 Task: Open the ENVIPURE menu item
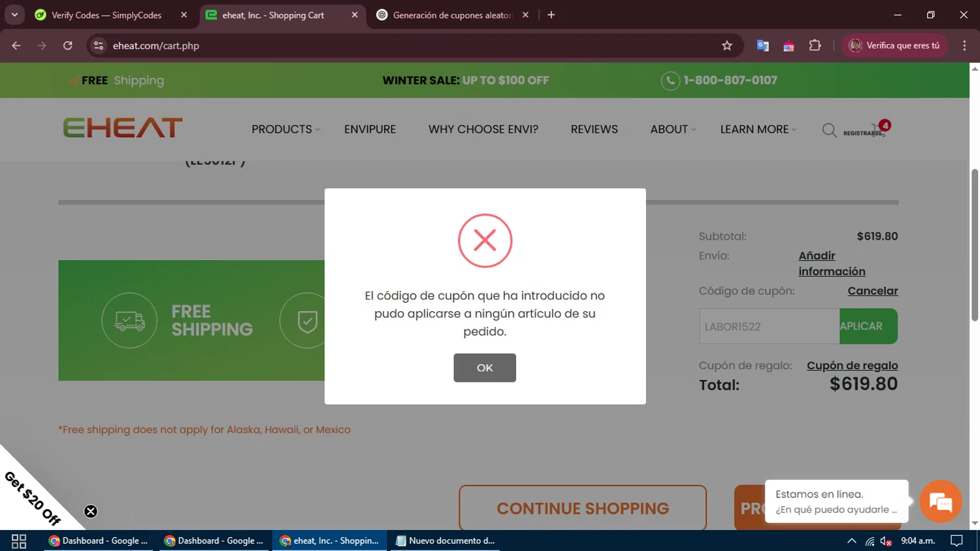click(x=370, y=129)
